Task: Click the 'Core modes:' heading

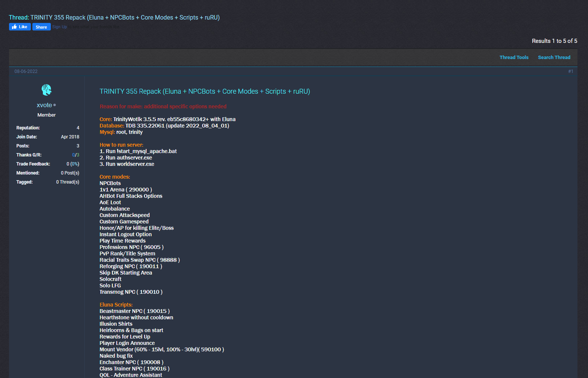Action: [115, 177]
